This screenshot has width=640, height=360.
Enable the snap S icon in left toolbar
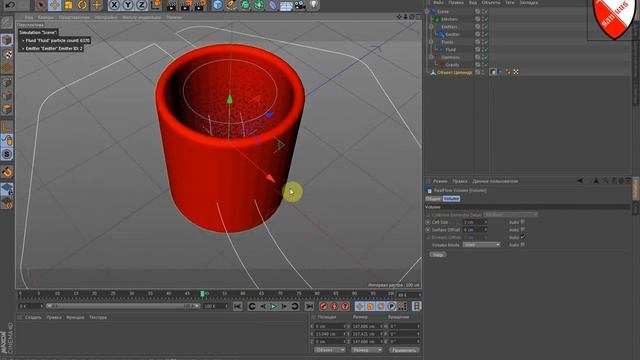[7, 154]
